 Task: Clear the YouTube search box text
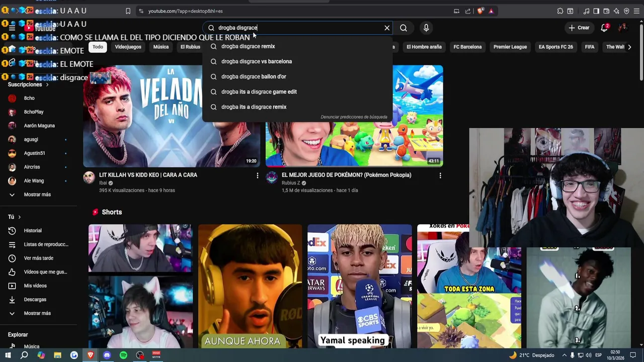pyautogui.click(x=387, y=28)
